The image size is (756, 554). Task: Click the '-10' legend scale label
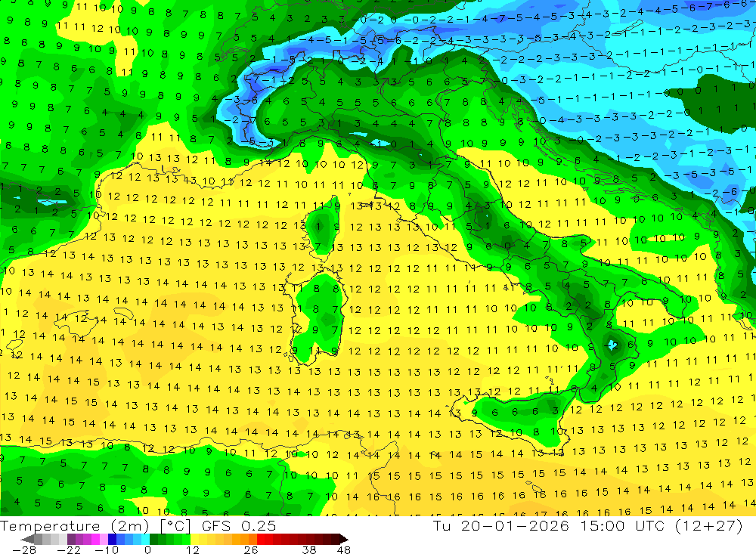coord(106,549)
